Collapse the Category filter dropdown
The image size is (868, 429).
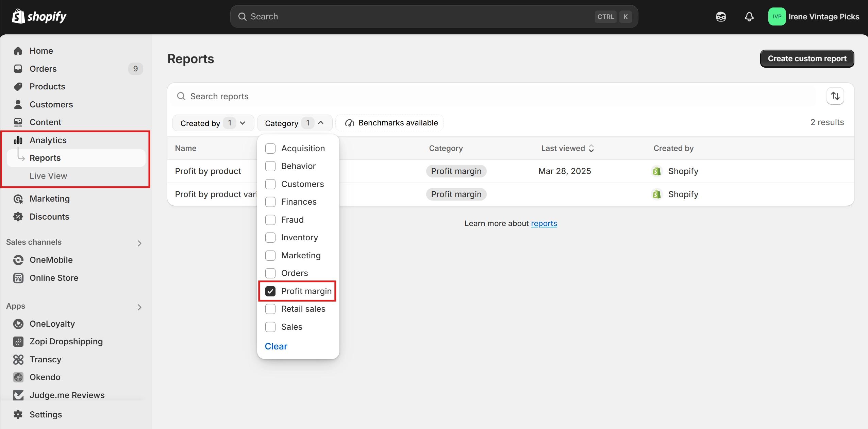pos(295,123)
